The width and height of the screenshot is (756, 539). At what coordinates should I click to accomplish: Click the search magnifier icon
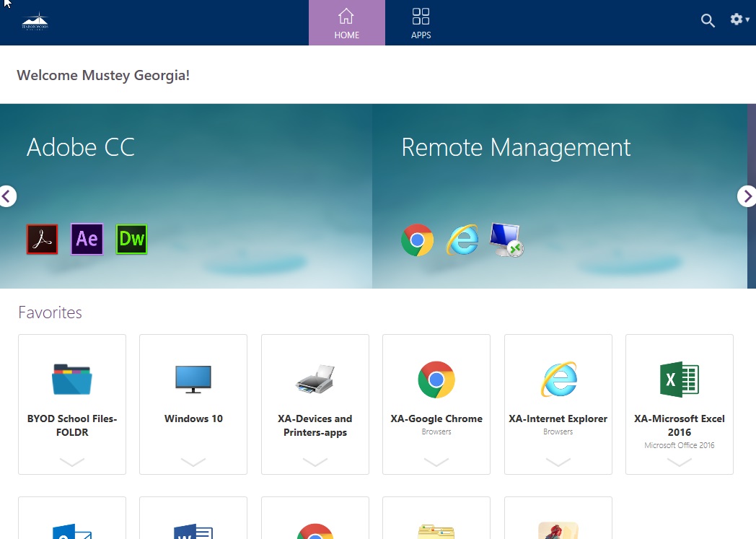tap(708, 20)
